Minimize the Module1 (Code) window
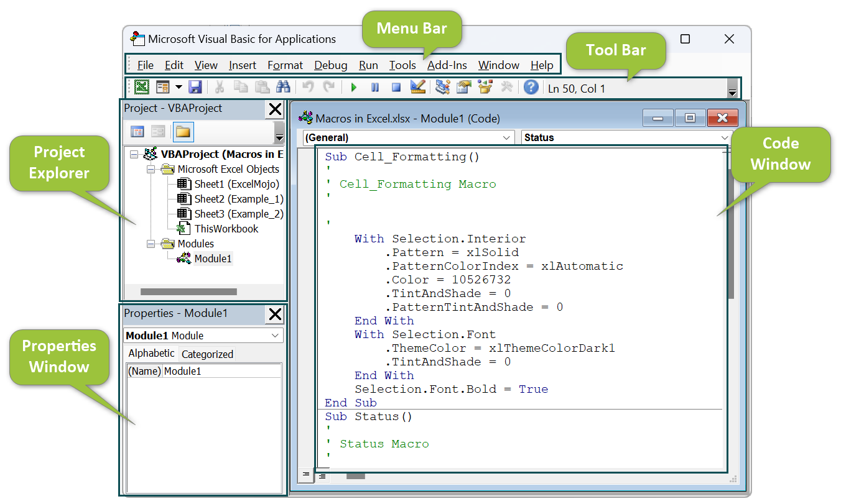Viewport: 841px width, 504px height. click(x=658, y=118)
